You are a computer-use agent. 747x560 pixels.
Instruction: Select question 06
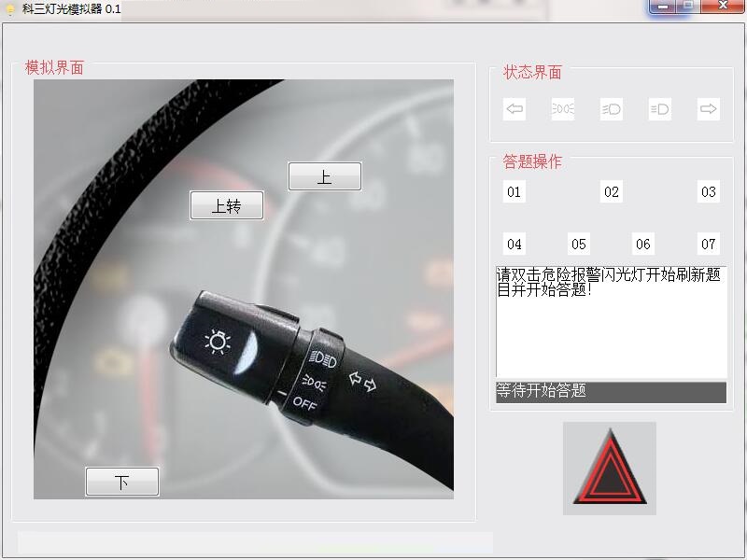(643, 245)
